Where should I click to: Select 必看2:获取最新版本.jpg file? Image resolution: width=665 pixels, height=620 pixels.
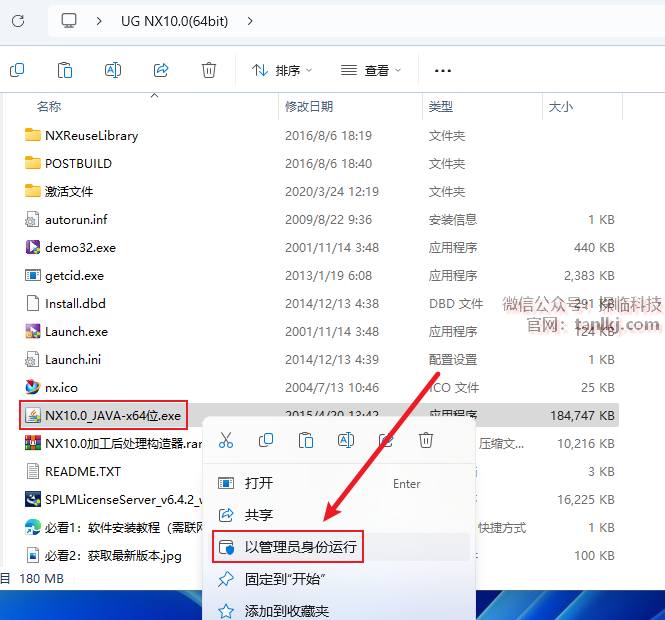pyautogui.click(x=113, y=556)
